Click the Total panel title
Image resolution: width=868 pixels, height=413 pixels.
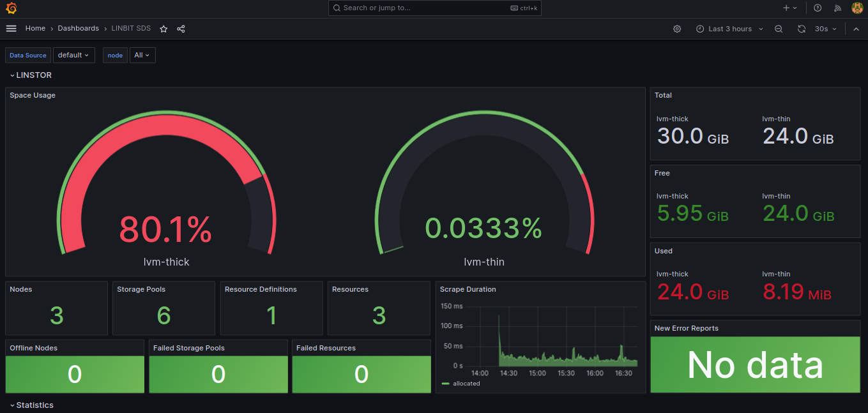coord(663,95)
